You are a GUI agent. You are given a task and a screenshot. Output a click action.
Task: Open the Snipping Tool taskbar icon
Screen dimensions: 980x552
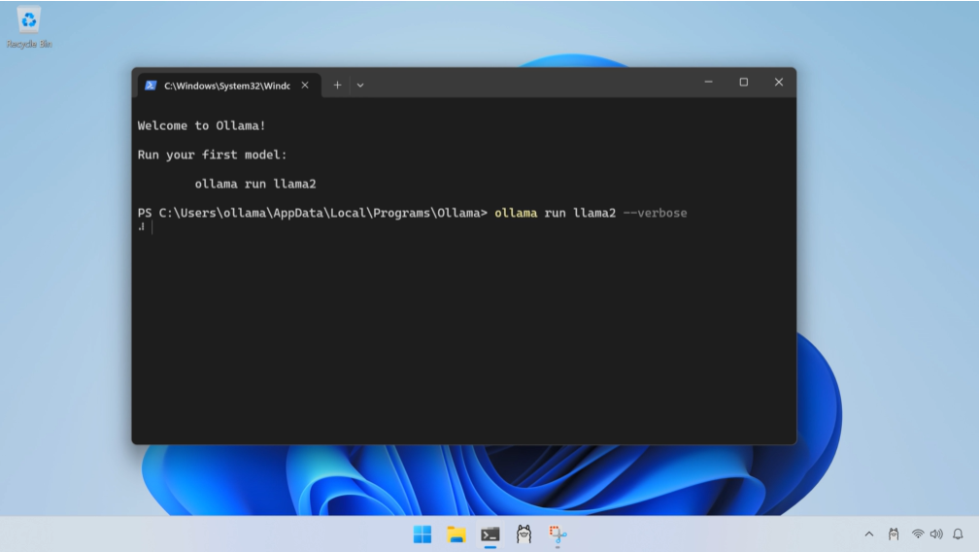(x=558, y=535)
